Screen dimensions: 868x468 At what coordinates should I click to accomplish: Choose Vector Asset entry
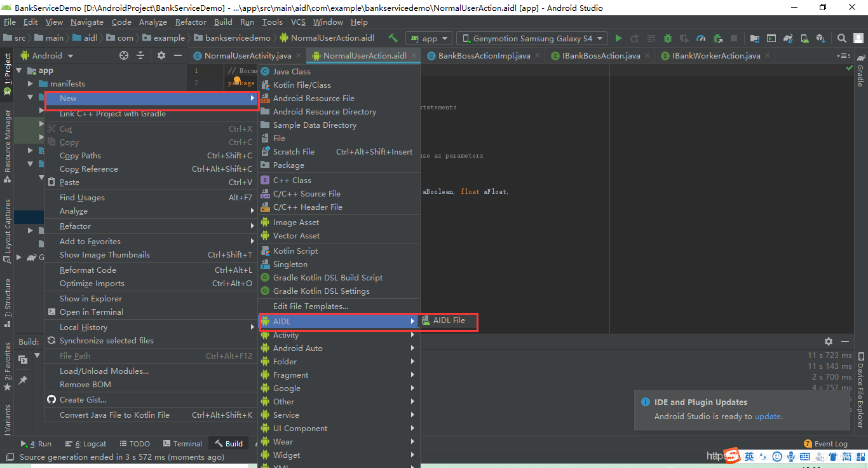(339, 236)
